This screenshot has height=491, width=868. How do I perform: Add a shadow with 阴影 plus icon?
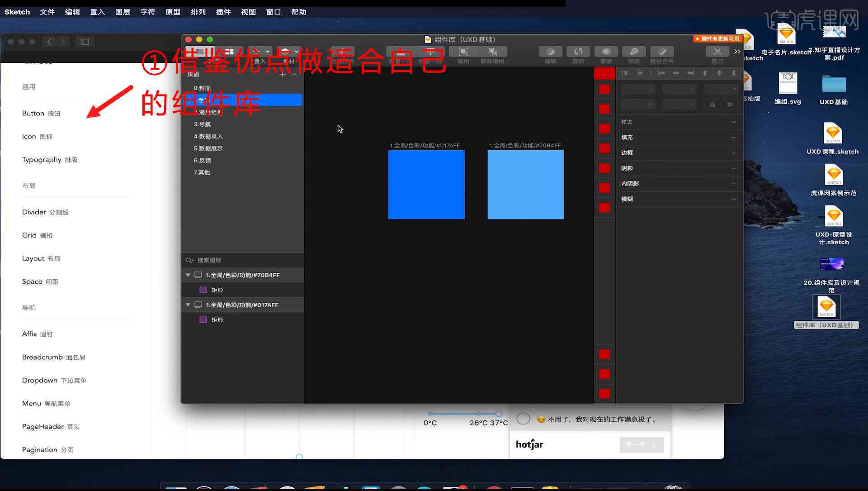click(734, 168)
